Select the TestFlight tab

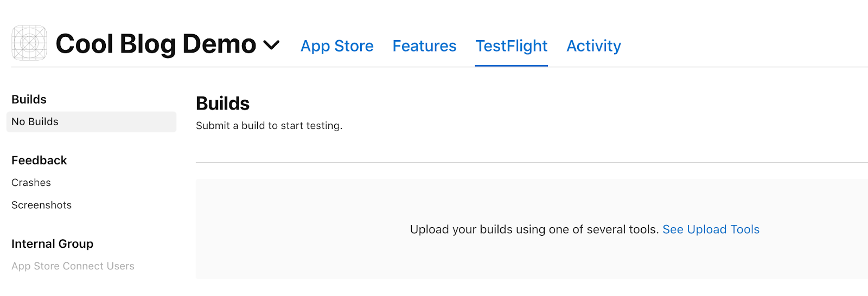[x=511, y=46]
